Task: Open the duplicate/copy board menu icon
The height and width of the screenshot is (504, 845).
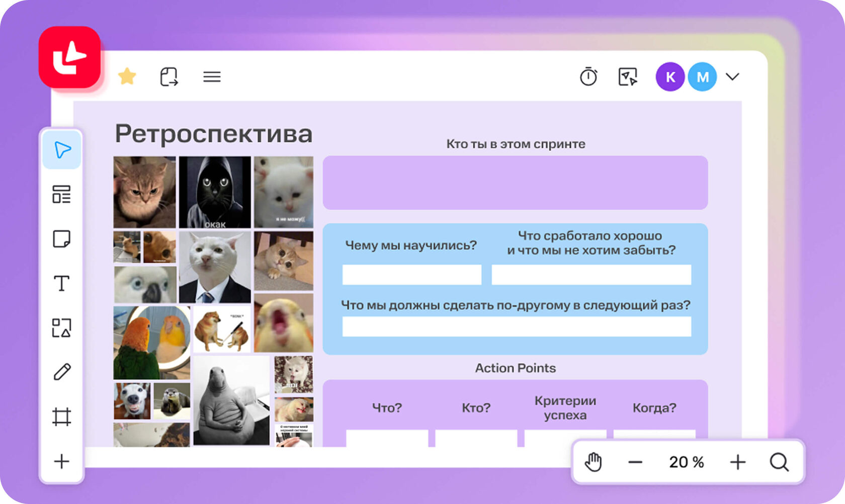Action: click(170, 75)
